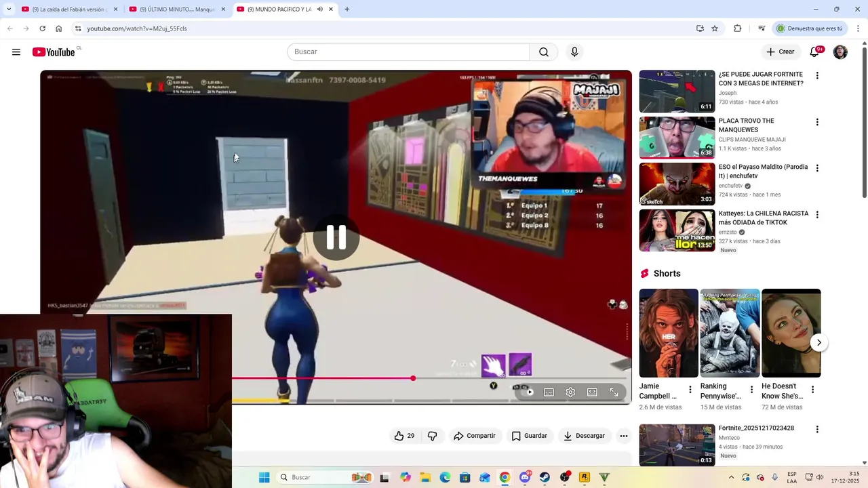Bookmark this page with the star
The height and width of the screenshot is (488, 868).
click(x=715, y=28)
